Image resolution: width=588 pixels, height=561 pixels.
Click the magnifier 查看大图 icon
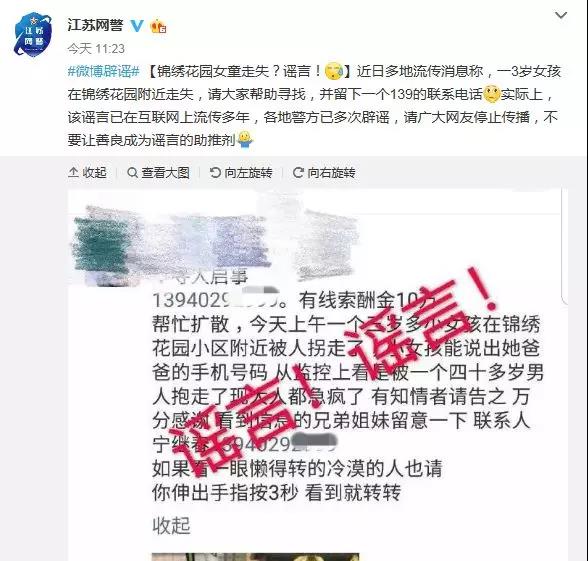click(x=132, y=173)
